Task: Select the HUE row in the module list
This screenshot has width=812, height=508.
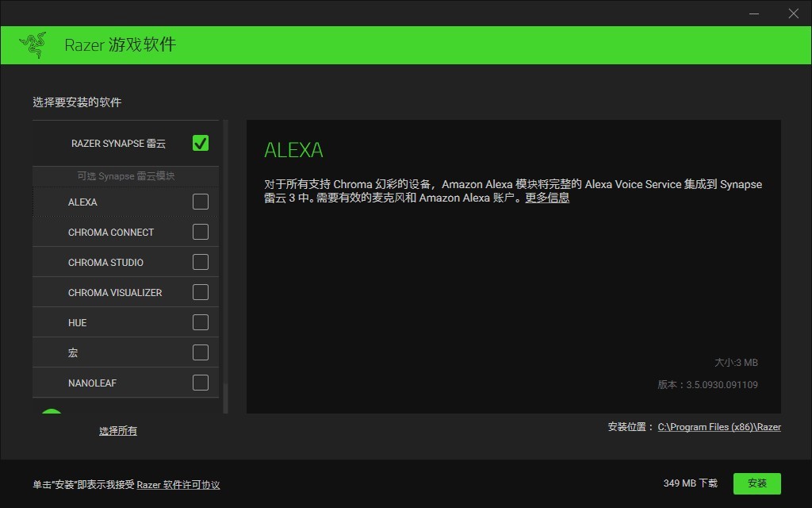Action: (x=103, y=322)
